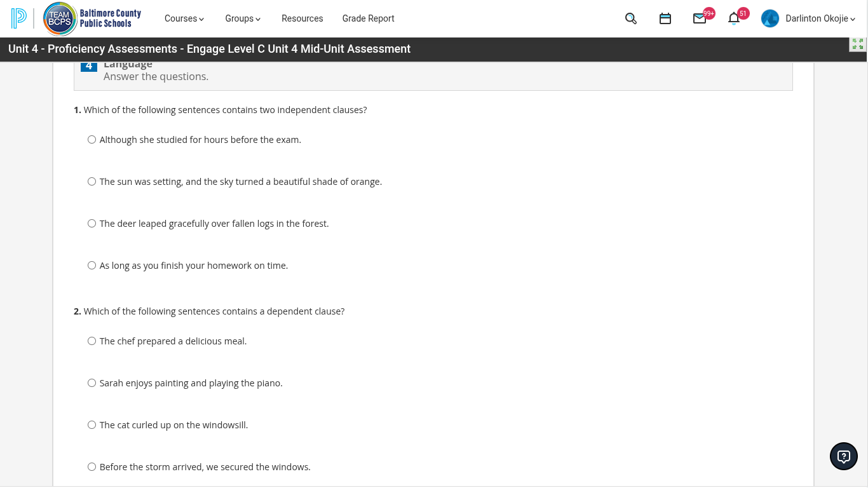
Task: Toggle fullscreen with the green arrows icon
Action: (858, 44)
